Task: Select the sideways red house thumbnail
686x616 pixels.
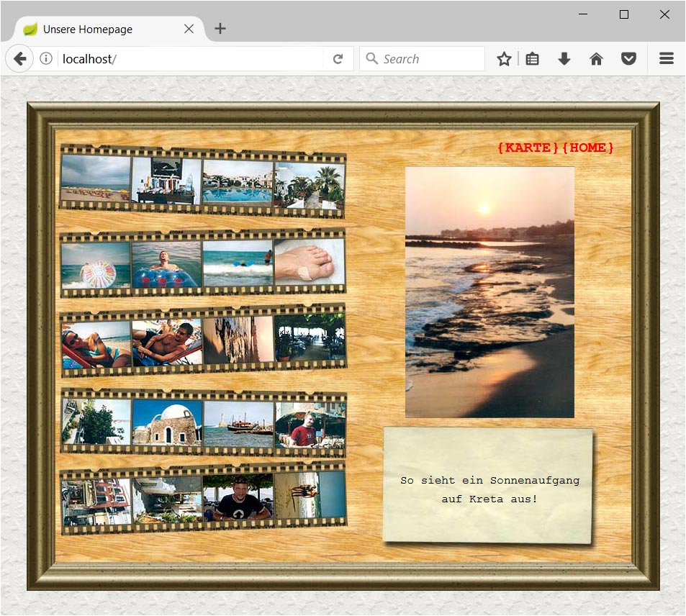Action: coord(96,503)
